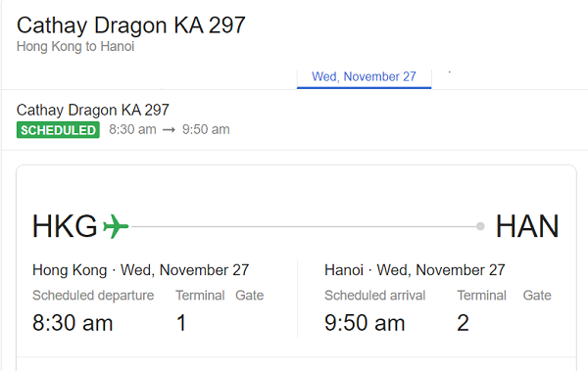588x371 pixels.
Task: Click the Hong Kong to Hanoi subtitle
Action: (x=75, y=46)
